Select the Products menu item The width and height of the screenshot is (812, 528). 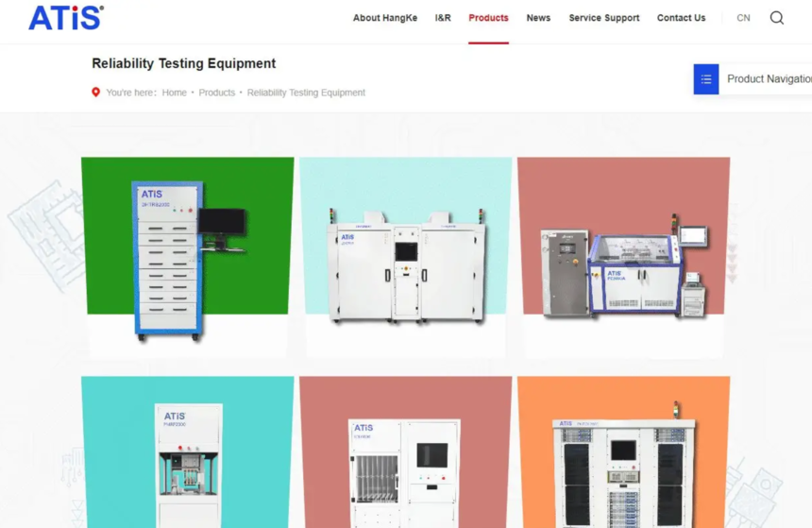pyautogui.click(x=488, y=18)
